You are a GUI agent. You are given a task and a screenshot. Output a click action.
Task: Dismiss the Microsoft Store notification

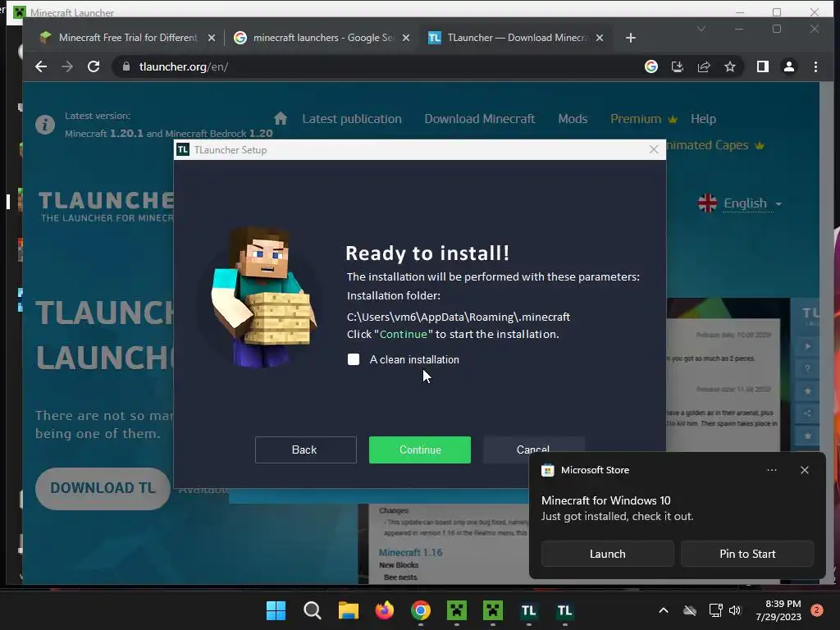805,470
